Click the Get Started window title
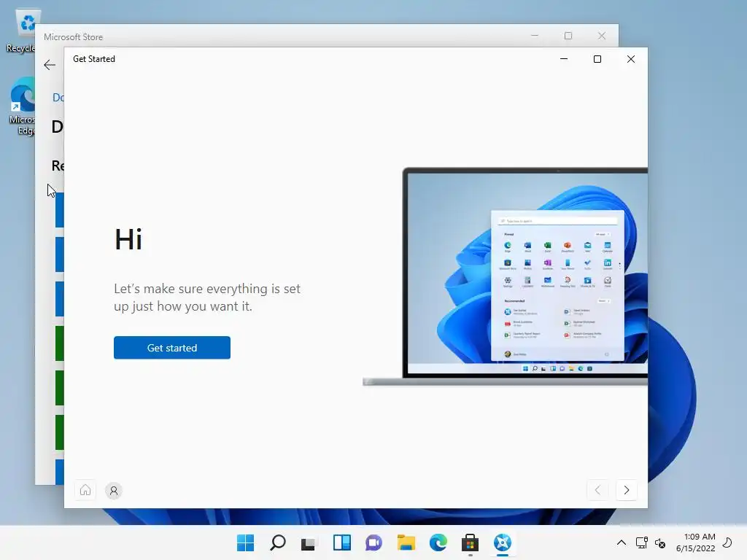This screenshot has height=560, width=747. coord(94,59)
